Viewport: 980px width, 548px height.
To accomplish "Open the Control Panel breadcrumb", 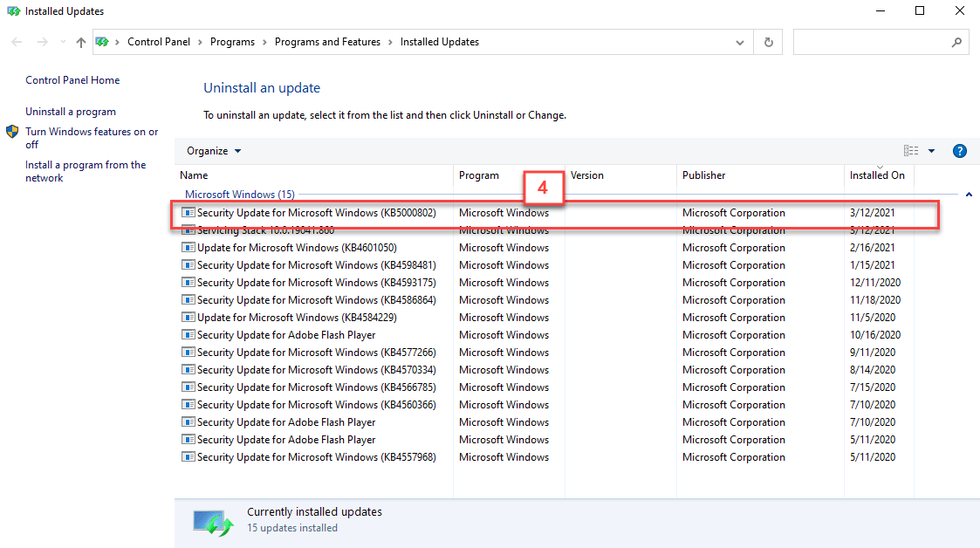I will (x=159, y=42).
